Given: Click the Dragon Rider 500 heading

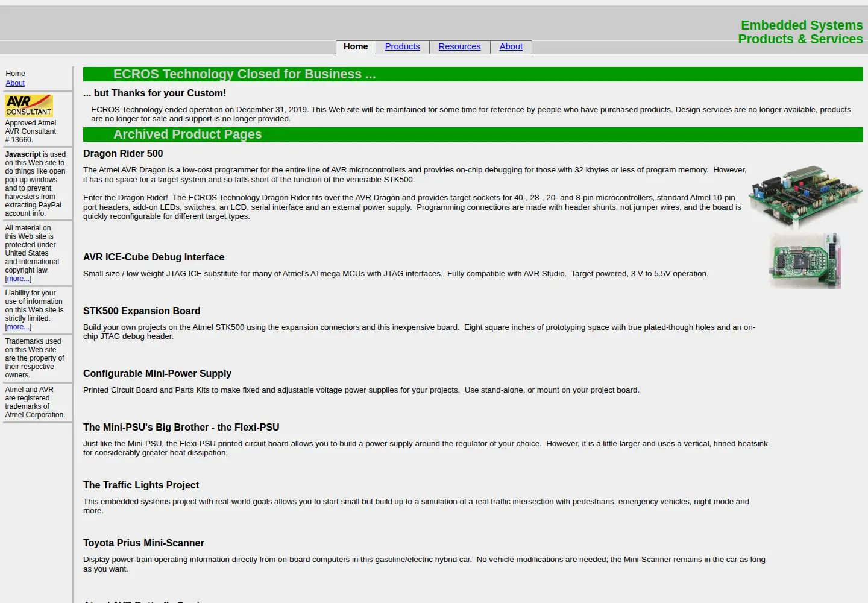Looking at the screenshot, I should click(x=123, y=154).
